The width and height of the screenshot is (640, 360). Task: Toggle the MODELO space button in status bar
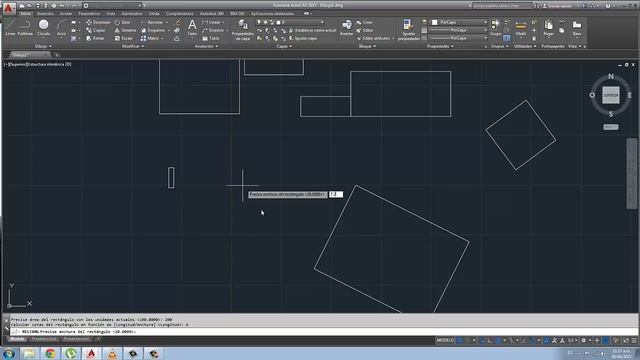click(x=445, y=340)
